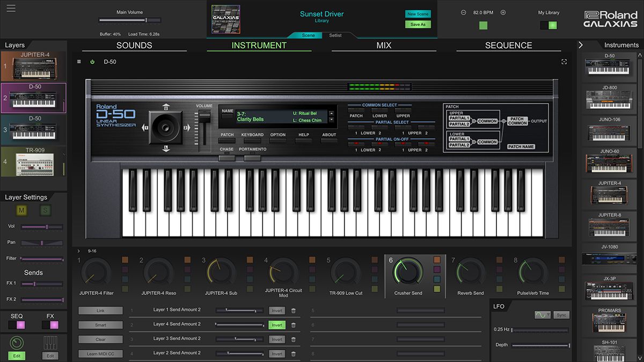
Task: Adjust the Main Volume slider
Action: [x=130, y=20]
